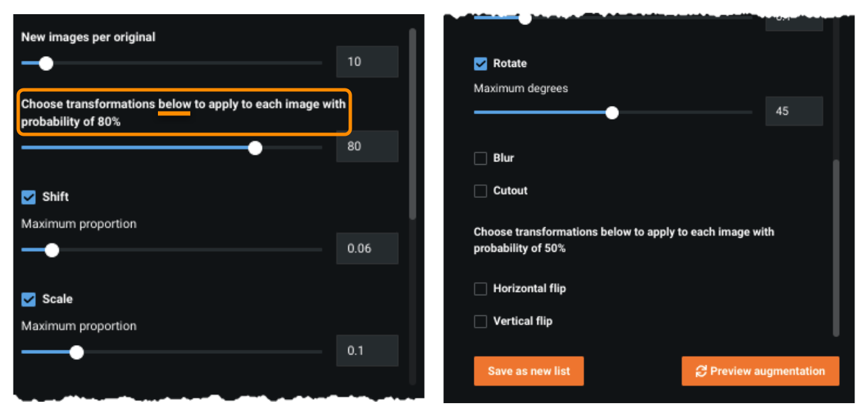Image resolution: width=868 pixels, height=416 pixels.
Task: Click the Rotate maximum degrees slider handle
Action: pos(612,113)
